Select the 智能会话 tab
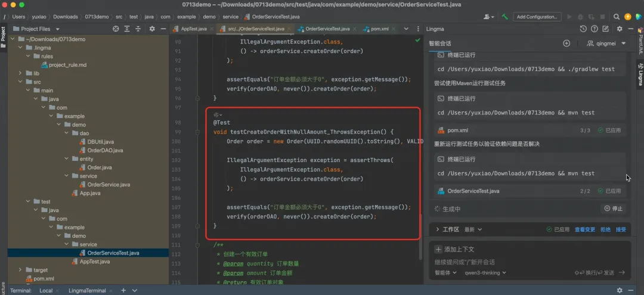The height and width of the screenshot is (295, 644). coord(440,44)
